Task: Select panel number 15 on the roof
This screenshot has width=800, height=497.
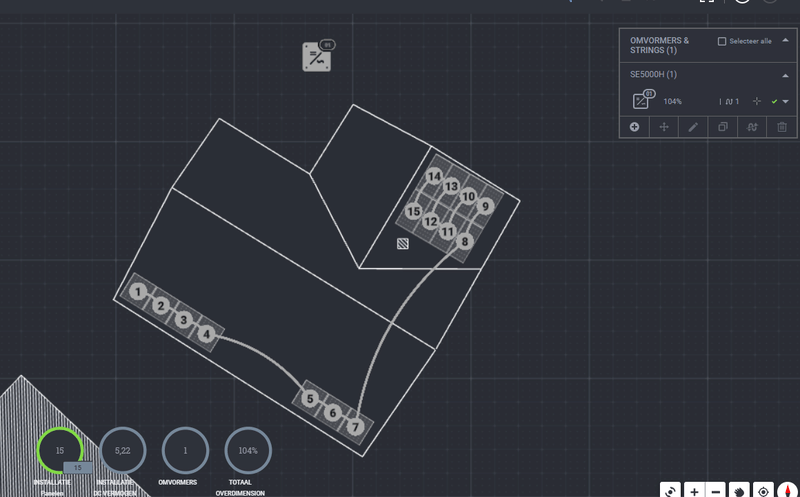Action: [x=413, y=211]
